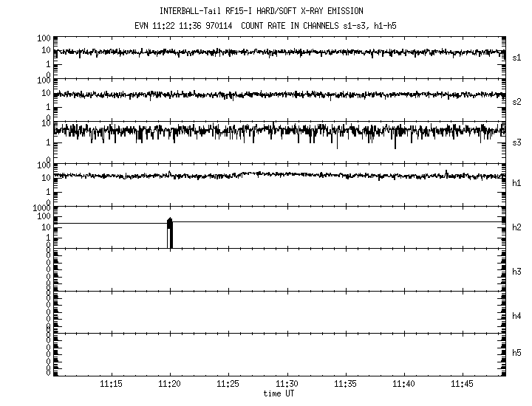532x406 pixels.
Task: Click the h1 channel label
Action: 516,184
